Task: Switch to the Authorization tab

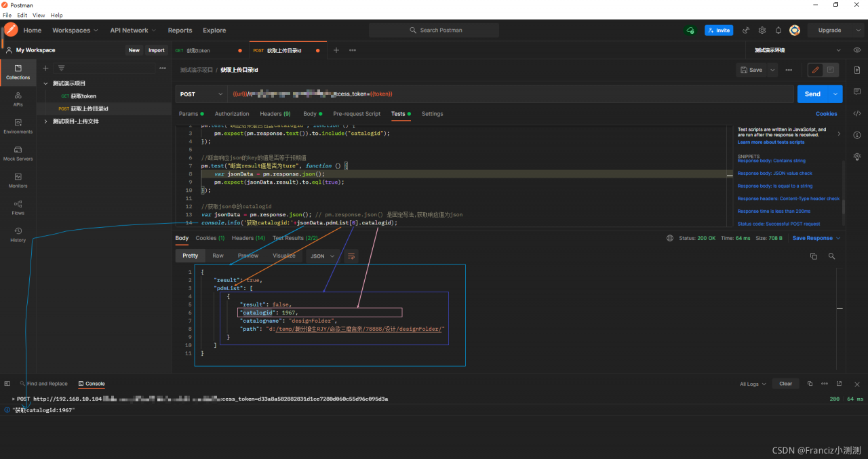Action: (232, 114)
